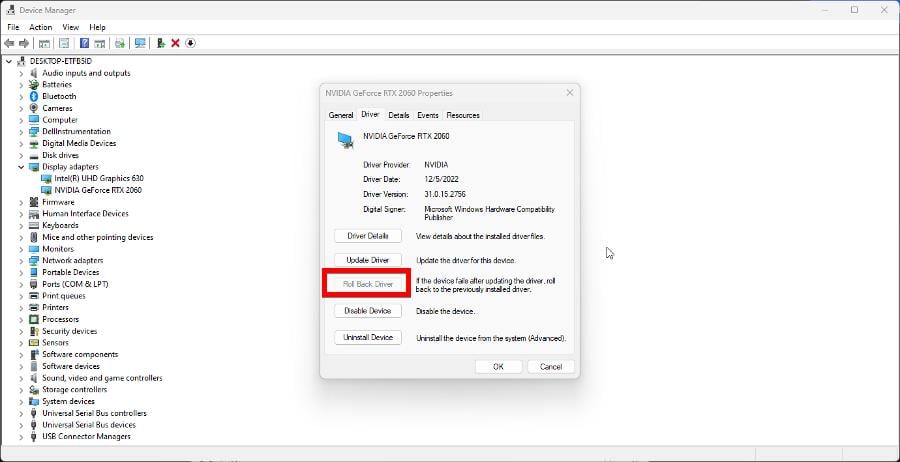Select the Cameras category icon
This screenshot has width=900, height=462.
click(x=34, y=108)
